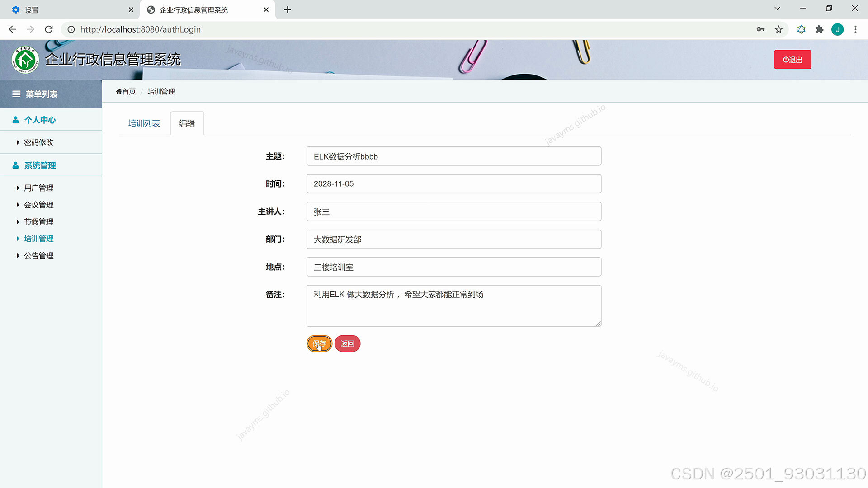Click the 时间 date field
The height and width of the screenshot is (488, 868).
click(454, 184)
